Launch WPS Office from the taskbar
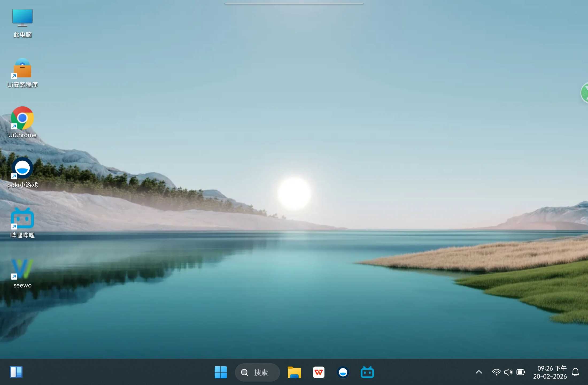 point(319,372)
